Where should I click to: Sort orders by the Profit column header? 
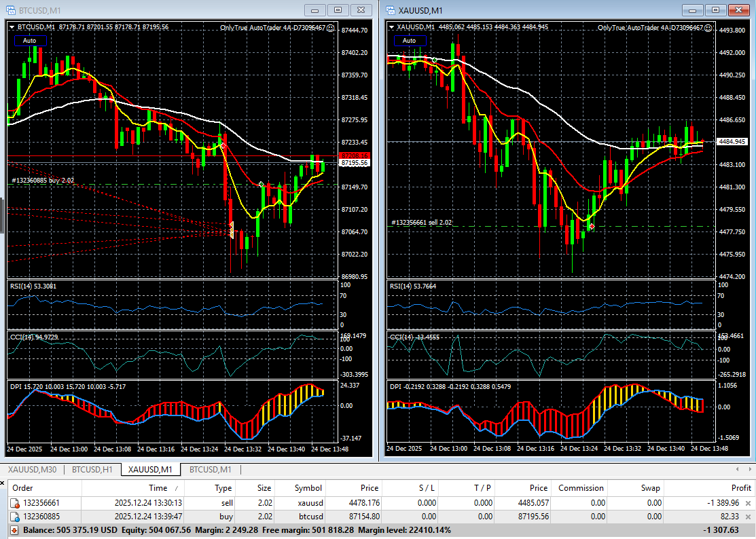click(x=741, y=487)
